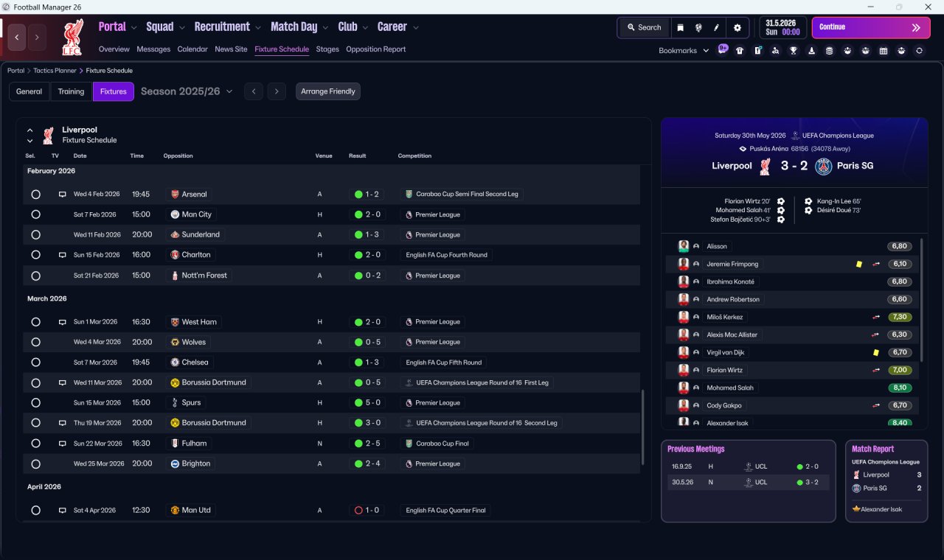Open the messages bubble showing 9+
Screen dimensions: 944x560
tap(723, 49)
